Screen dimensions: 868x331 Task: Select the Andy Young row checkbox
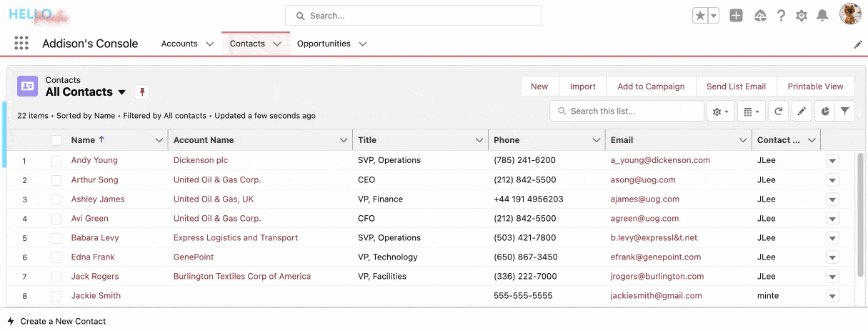[x=56, y=161]
